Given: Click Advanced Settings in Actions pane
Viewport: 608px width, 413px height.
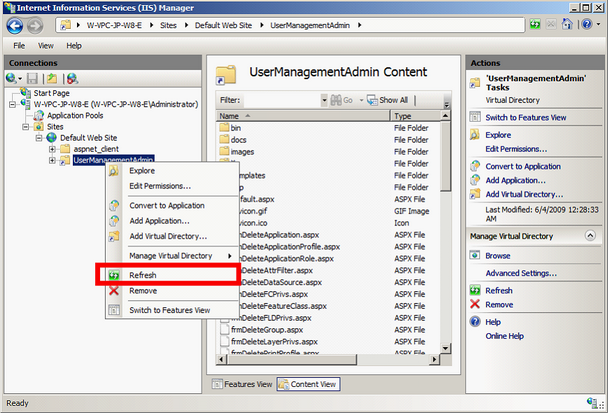Looking at the screenshot, I should 521,273.
